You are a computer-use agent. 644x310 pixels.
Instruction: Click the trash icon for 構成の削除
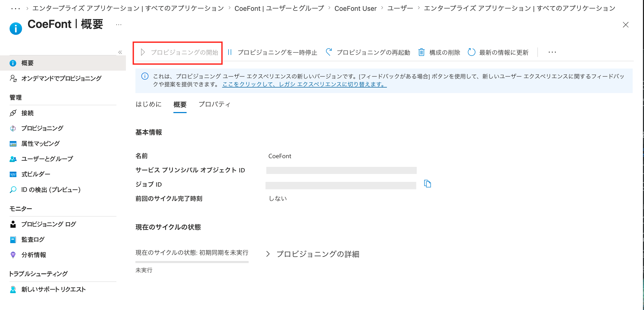422,52
